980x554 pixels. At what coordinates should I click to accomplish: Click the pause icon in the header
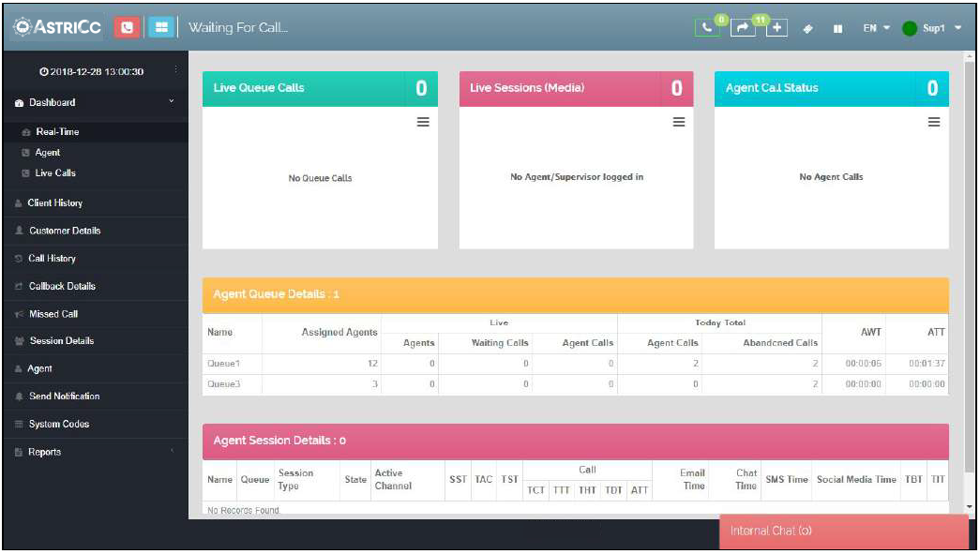click(x=837, y=28)
